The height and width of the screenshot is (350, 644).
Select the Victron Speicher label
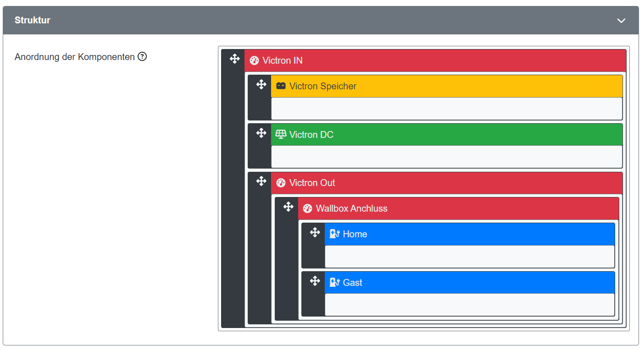click(x=323, y=86)
